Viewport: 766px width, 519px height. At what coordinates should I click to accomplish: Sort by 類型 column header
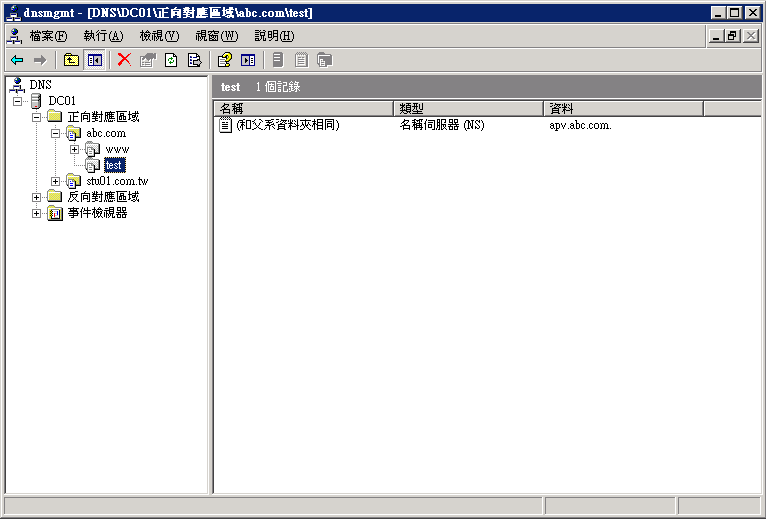pyautogui.click(x=468, y=108)
